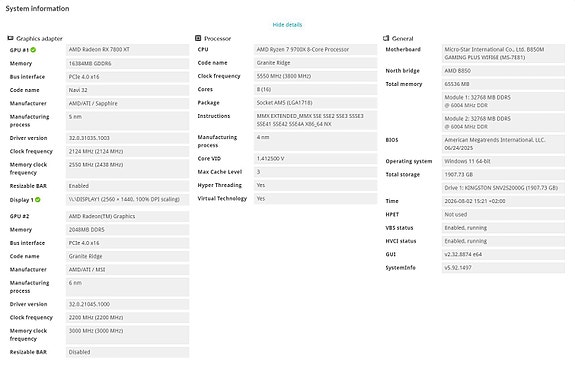Click the General section monitor icon
The width and height of the screenshot is (575, 365).
(386, 38)
